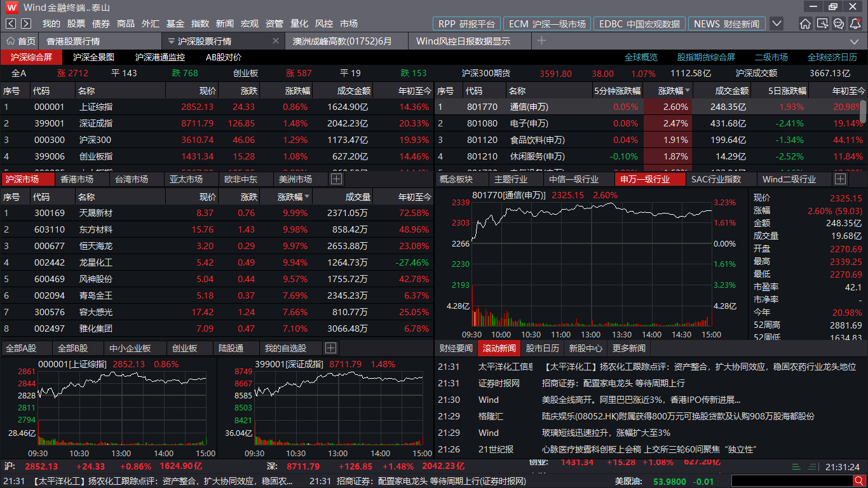This screenshot has height=488, width=868.
Task: Sort industries by 5分钟涨跌幅 header
Action: coord(617,91)
